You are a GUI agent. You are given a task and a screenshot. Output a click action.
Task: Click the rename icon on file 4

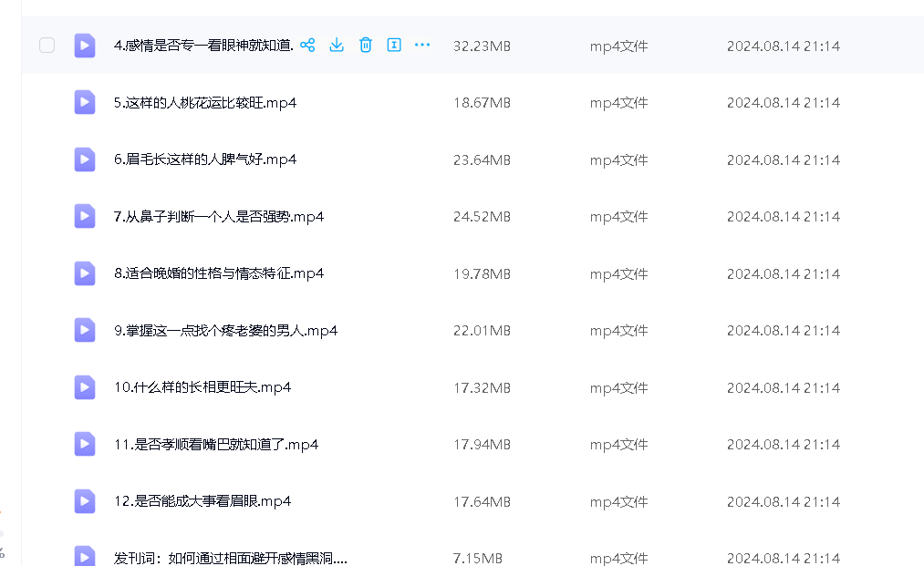(394, 45)
